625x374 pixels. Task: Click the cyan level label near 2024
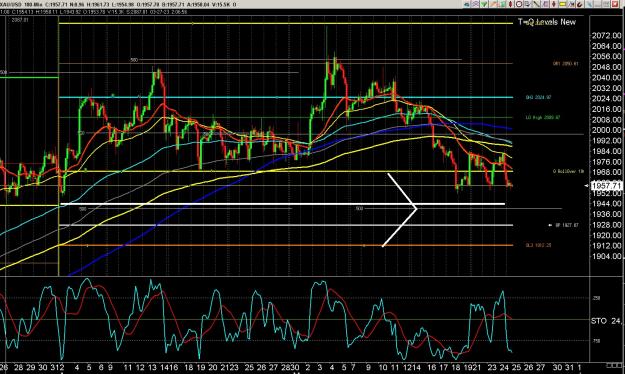(538, 97)
